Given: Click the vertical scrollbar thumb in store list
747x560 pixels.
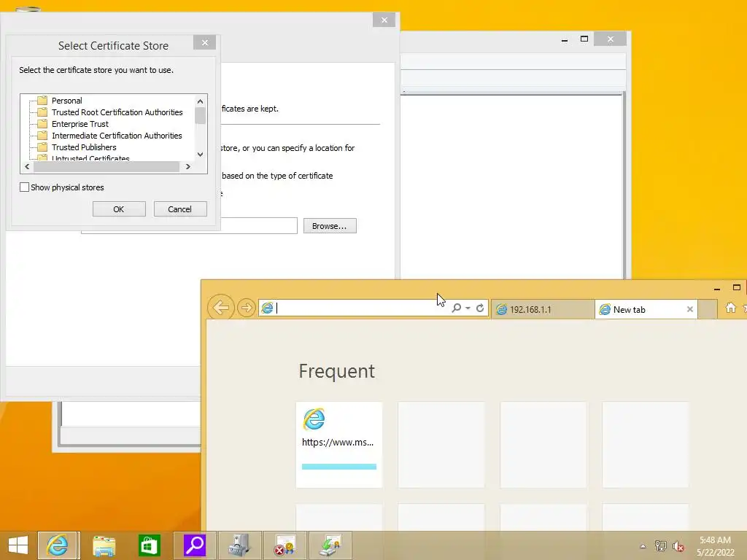Looking at the screenshot, I should (200, 115).
